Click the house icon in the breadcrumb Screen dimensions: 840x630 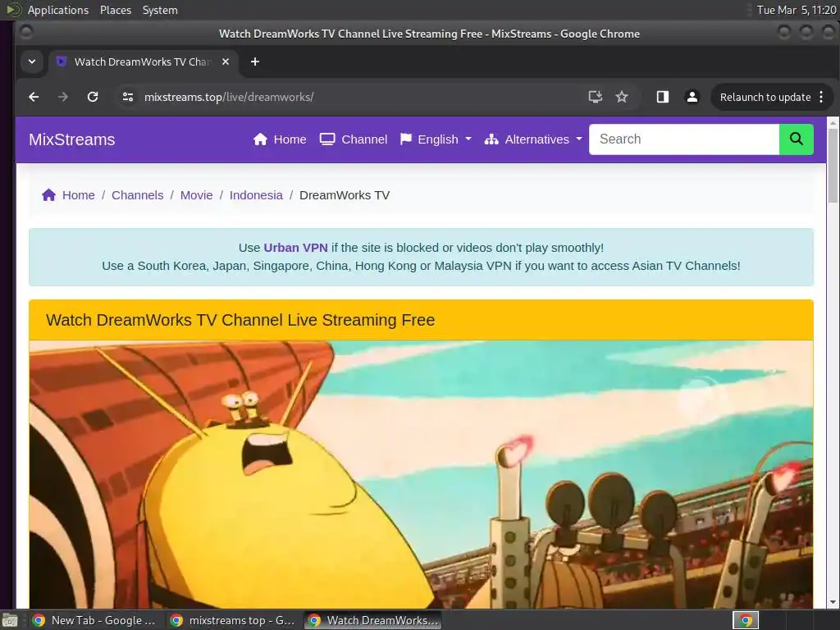[48, 195]
